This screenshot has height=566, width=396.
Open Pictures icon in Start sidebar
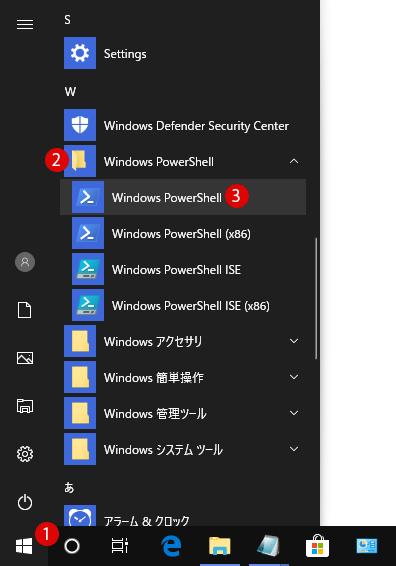point(25,358)
